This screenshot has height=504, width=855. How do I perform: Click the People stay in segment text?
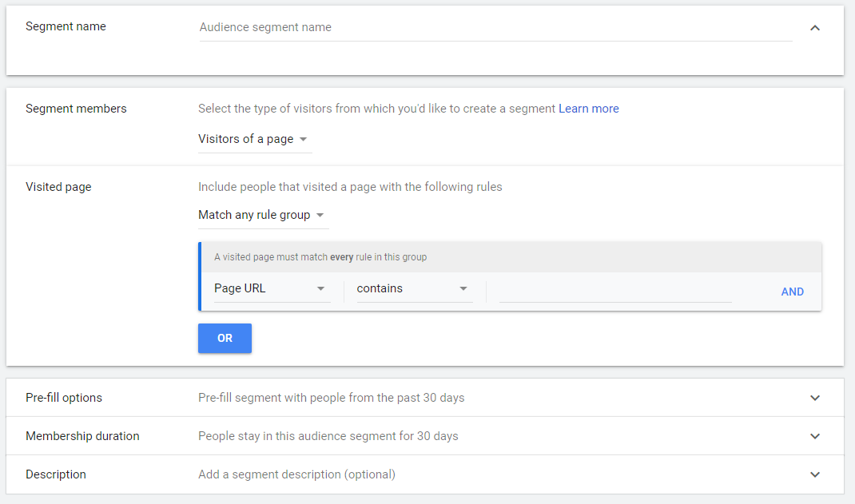click(328, 436)
